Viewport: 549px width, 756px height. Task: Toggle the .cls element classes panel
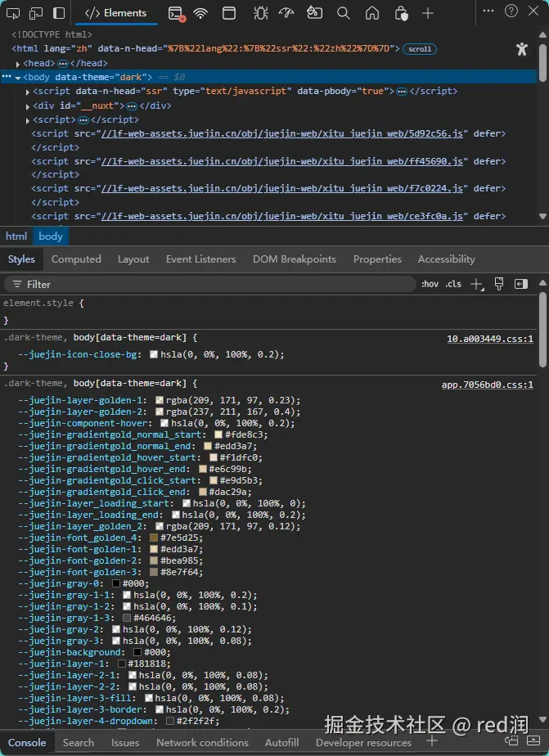pos(453,284)
